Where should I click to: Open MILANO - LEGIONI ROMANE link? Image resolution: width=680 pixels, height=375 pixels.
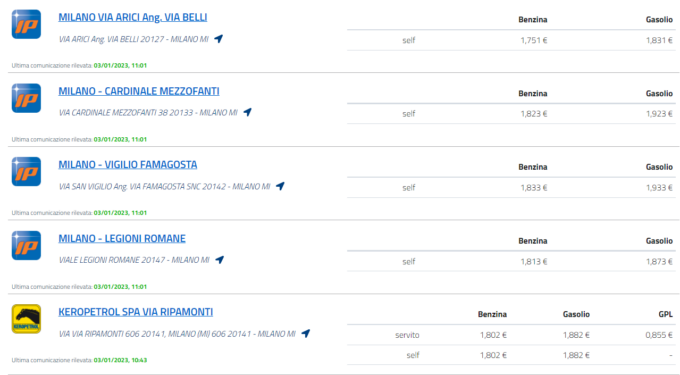coord(122,238)
